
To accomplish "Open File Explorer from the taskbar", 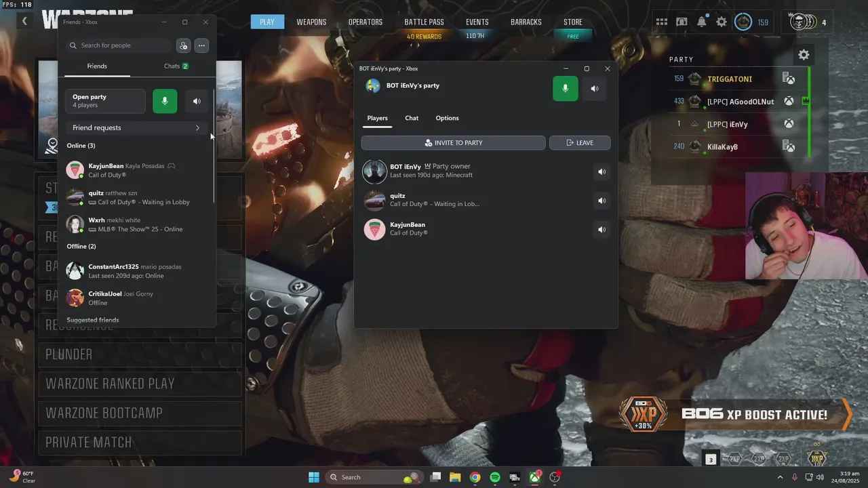I will 455,477.
